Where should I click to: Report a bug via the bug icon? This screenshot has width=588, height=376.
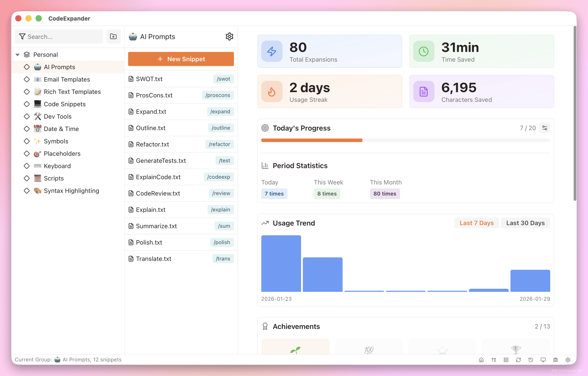point(555,360)
